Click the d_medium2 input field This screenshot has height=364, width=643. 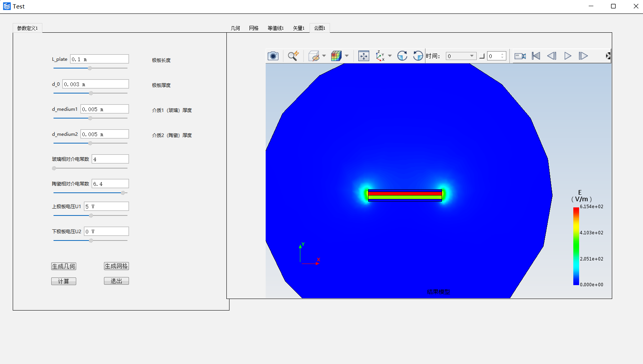(105, 134)
